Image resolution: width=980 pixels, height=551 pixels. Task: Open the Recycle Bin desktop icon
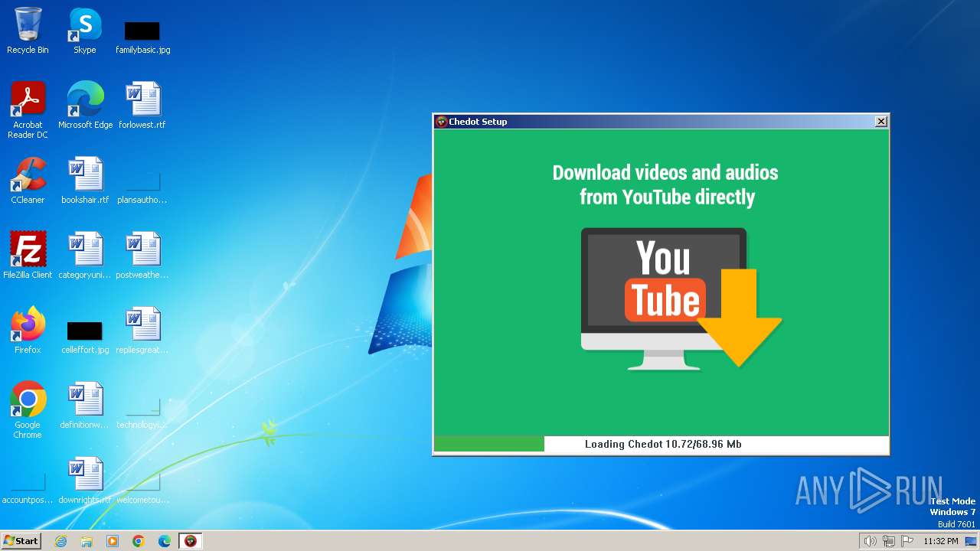coord(28,31)
